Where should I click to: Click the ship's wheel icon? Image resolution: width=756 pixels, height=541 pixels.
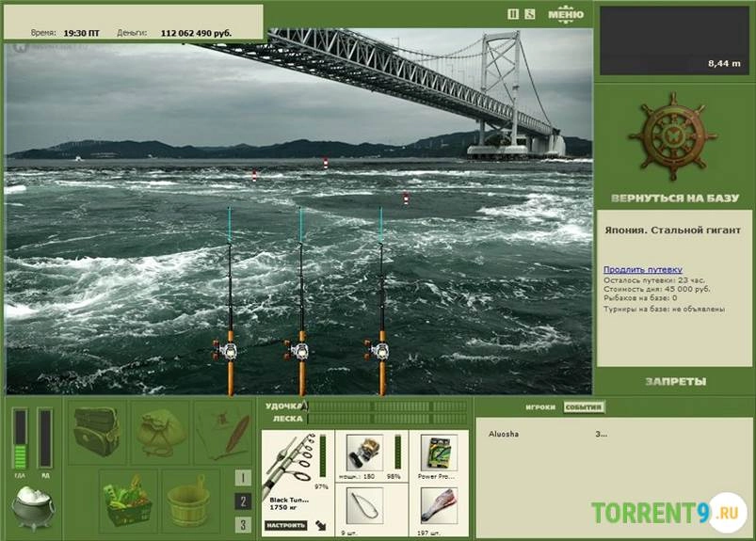pyautogui.click(x=673, y=137)
